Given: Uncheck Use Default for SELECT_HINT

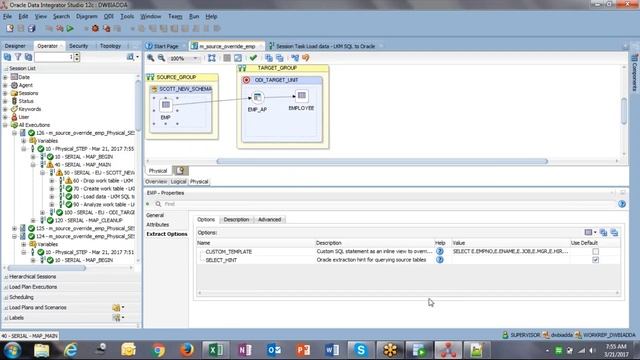Looking at the screenshot, I should (x=596, y=260).
